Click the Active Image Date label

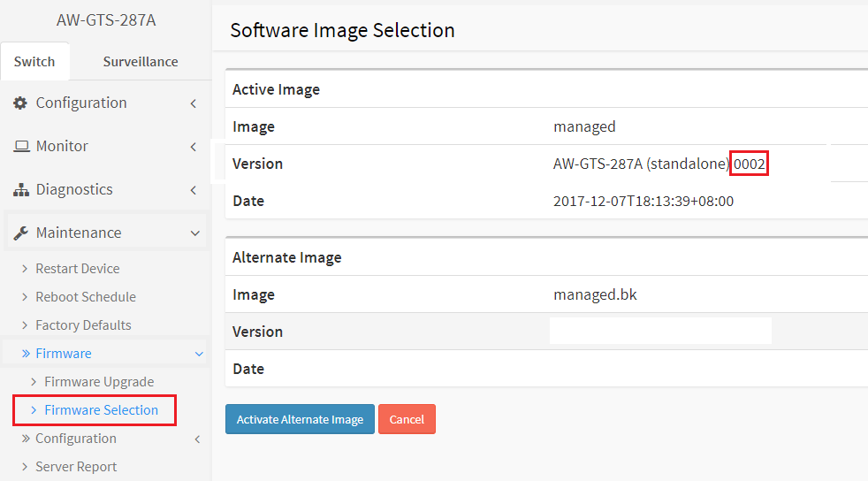click(248, 201)
